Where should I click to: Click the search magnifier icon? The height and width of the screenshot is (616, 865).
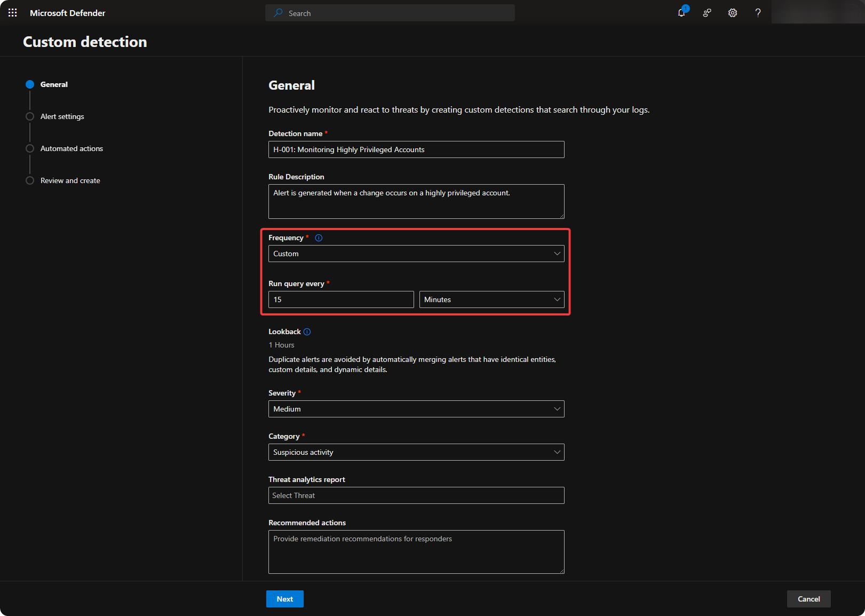[278, 13]
